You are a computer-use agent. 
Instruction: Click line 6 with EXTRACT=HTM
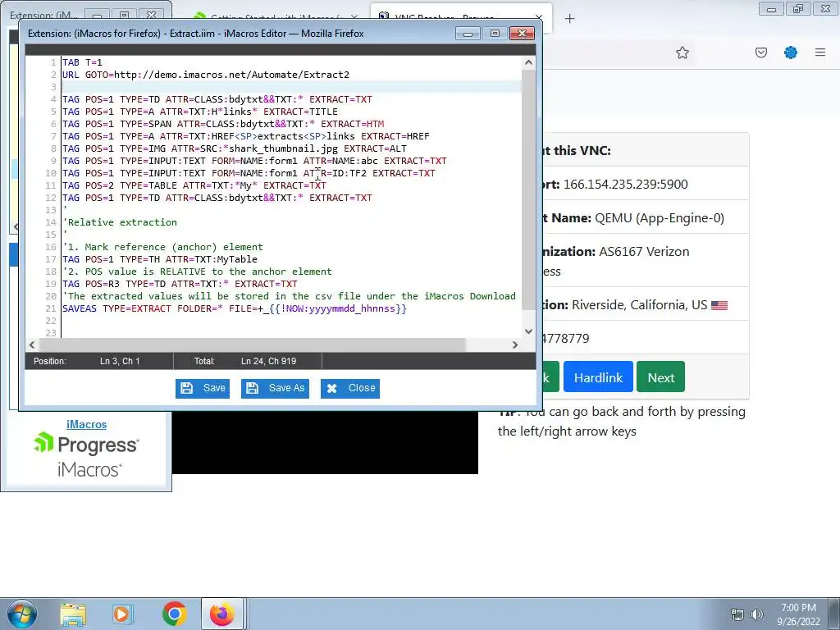223,124
